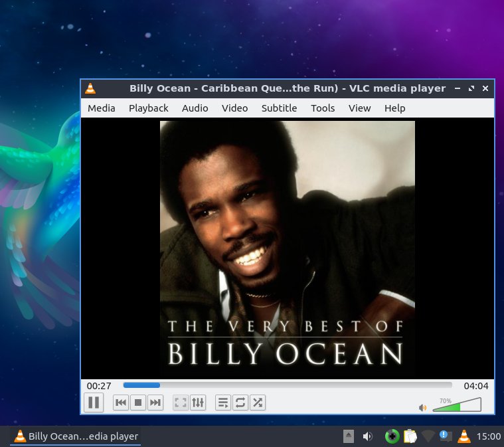
Task: Open the Playback menu
Action: (149, 108)
